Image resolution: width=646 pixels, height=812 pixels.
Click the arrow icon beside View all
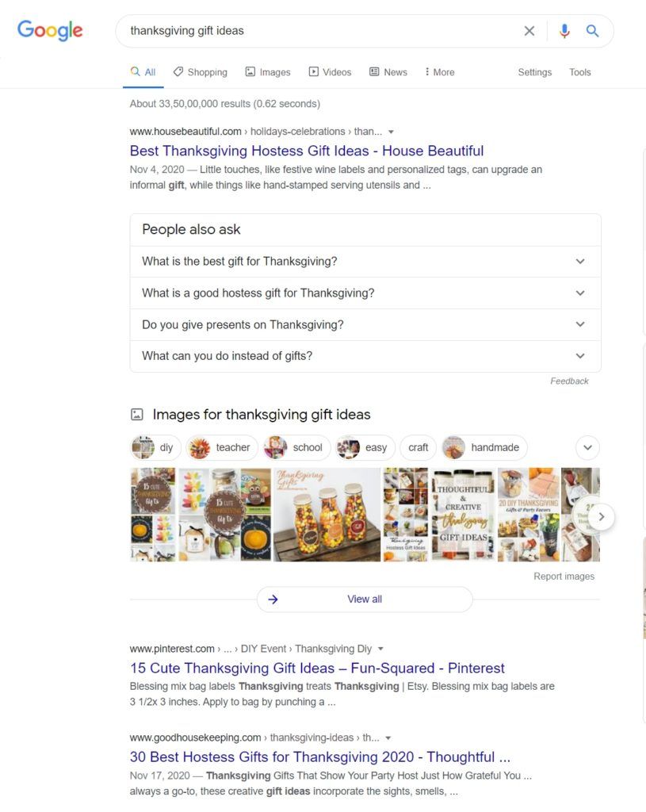[273, 599]
